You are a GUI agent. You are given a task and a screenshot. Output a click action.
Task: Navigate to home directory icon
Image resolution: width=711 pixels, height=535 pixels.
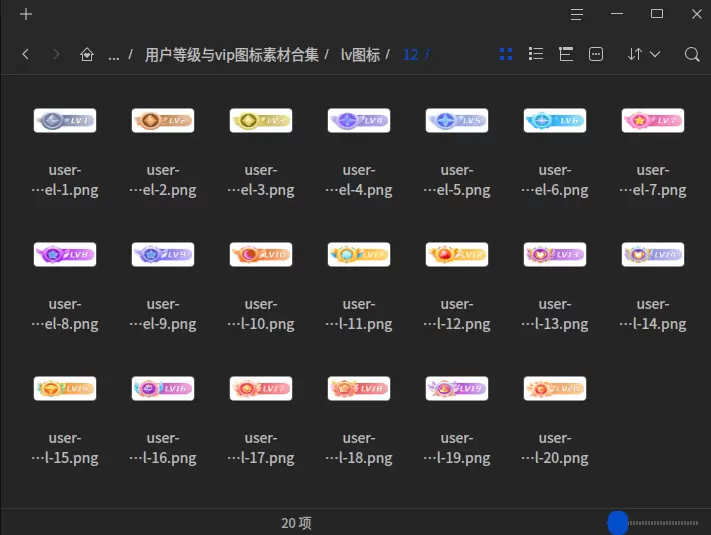87,54
